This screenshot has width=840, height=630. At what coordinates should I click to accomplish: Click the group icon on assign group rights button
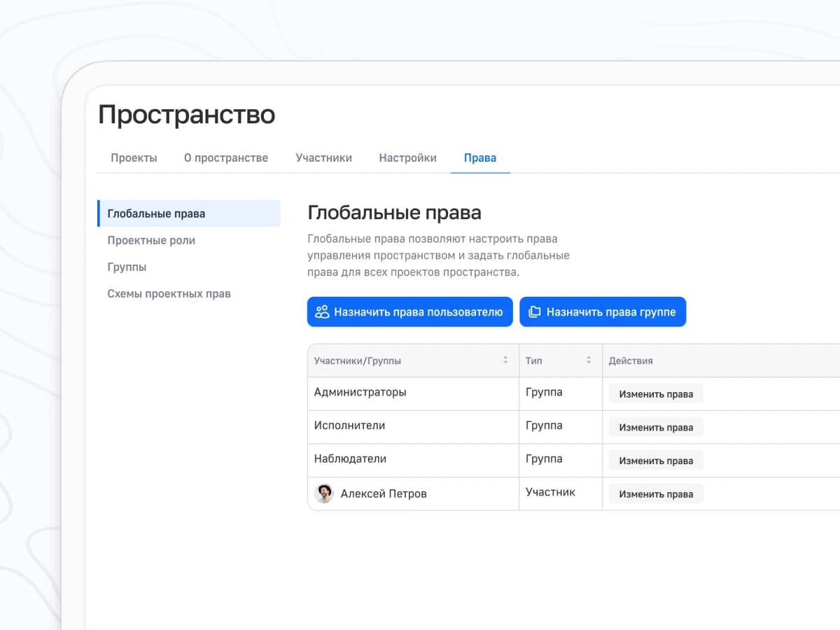(x=534, y=312)
